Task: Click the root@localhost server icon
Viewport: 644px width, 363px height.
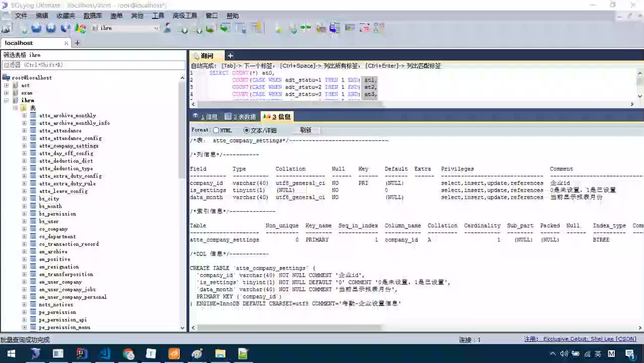Action: pos(7,78)
